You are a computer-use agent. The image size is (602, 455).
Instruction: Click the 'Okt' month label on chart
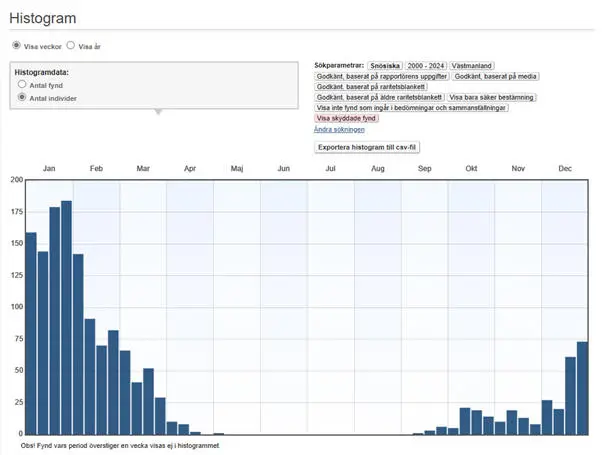(x=471, y=169)
